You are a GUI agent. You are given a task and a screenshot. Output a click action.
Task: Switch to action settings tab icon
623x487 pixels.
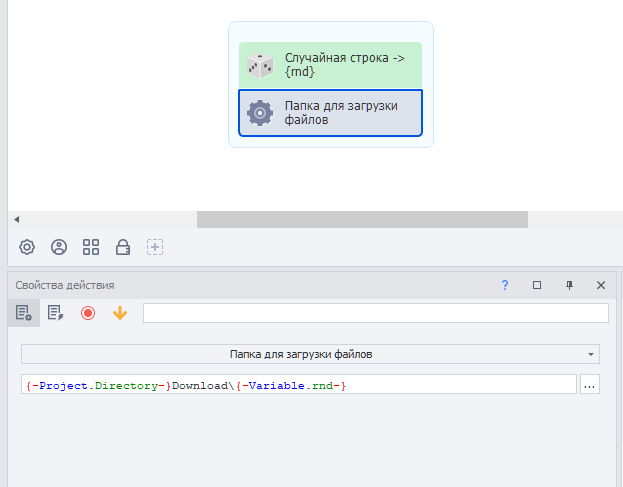click(24, 313)
